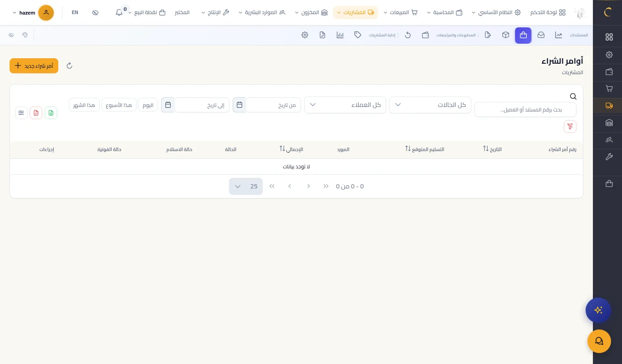
Task: Open the page size dropdown showing 25
Action: click(246, 187)
